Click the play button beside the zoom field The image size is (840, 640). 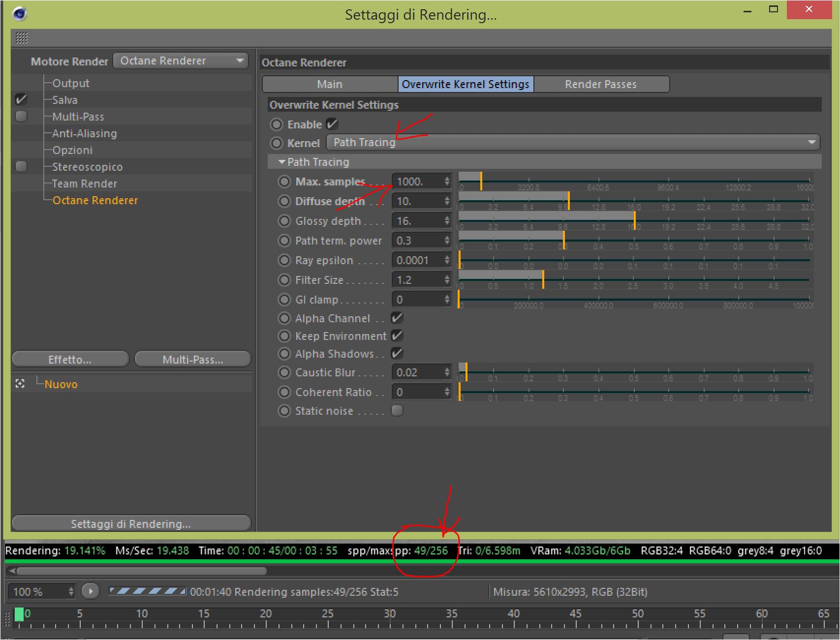[x=91, y=591]
